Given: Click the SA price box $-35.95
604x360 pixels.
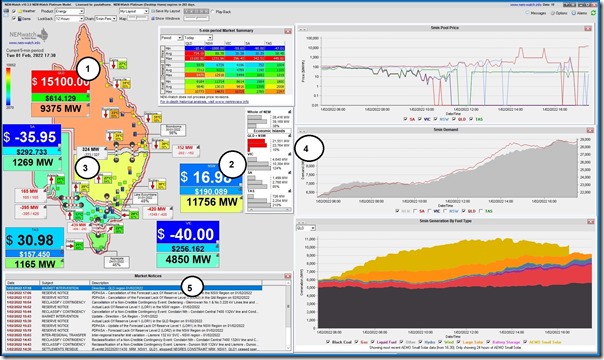Looking at the screenshot, I should point(31,137).
